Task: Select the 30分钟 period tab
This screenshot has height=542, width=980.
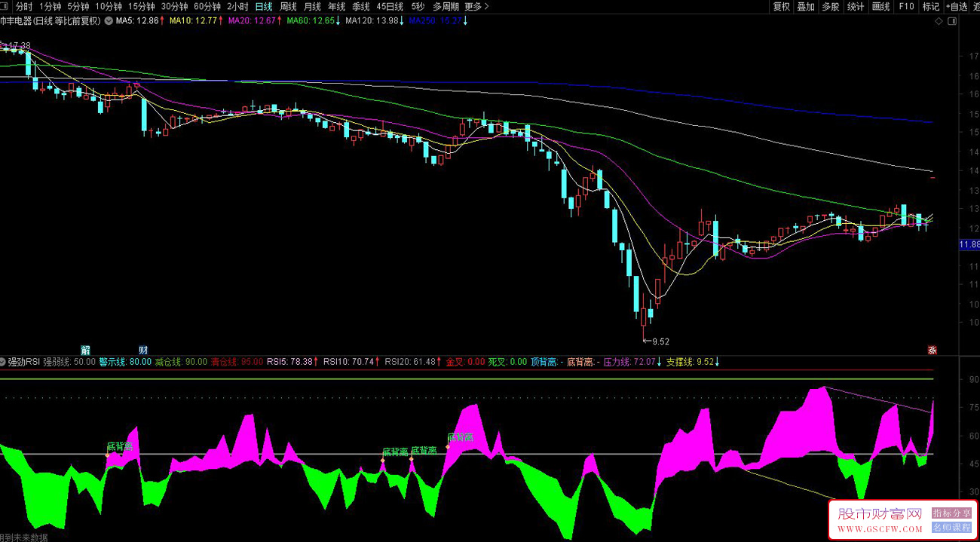Action: (175, 6)
